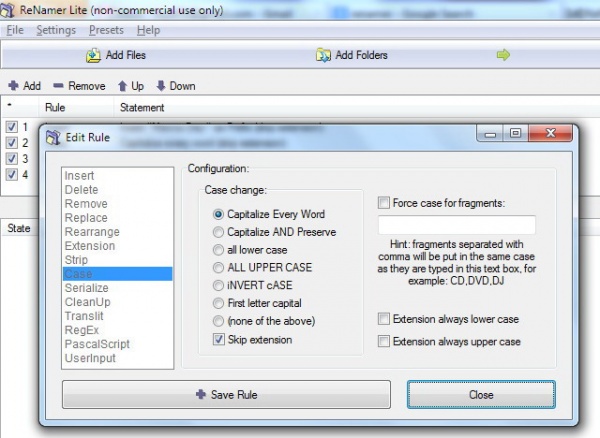This screenshot has height=438, width=600.
Task: Toggle the checkbox for rule 1
Action: click(12, 127)
